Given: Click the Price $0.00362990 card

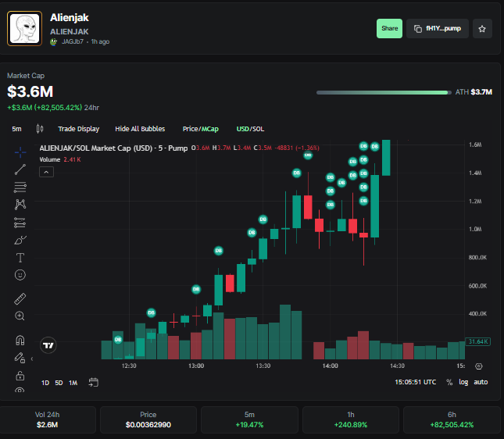Looking at the screenshot, I should tap(148, 419).
